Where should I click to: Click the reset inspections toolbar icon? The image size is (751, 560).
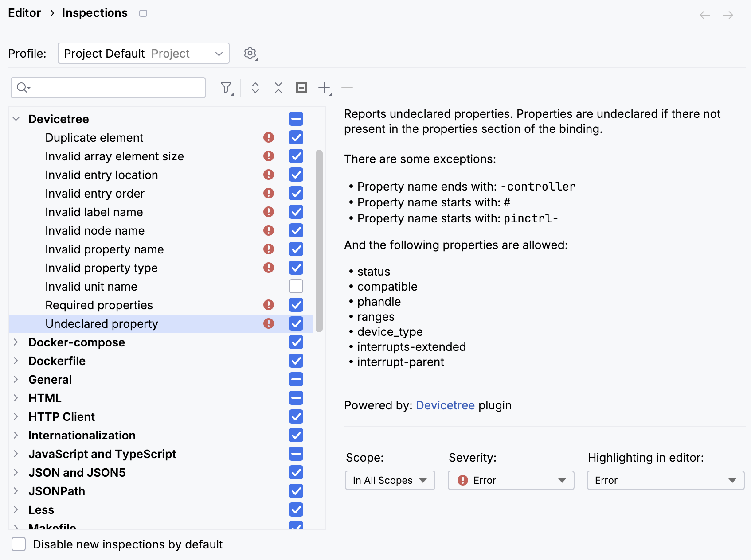pyautogui.click(x=301, y=87)
